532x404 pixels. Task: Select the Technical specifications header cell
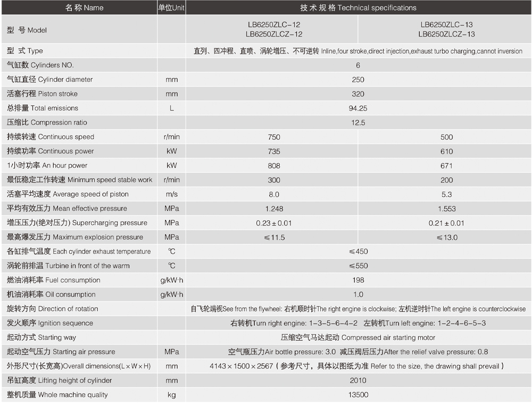coord(358,7)
